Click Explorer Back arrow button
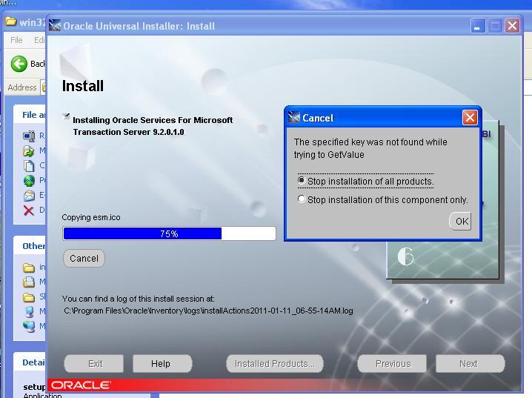 (19, 64)
